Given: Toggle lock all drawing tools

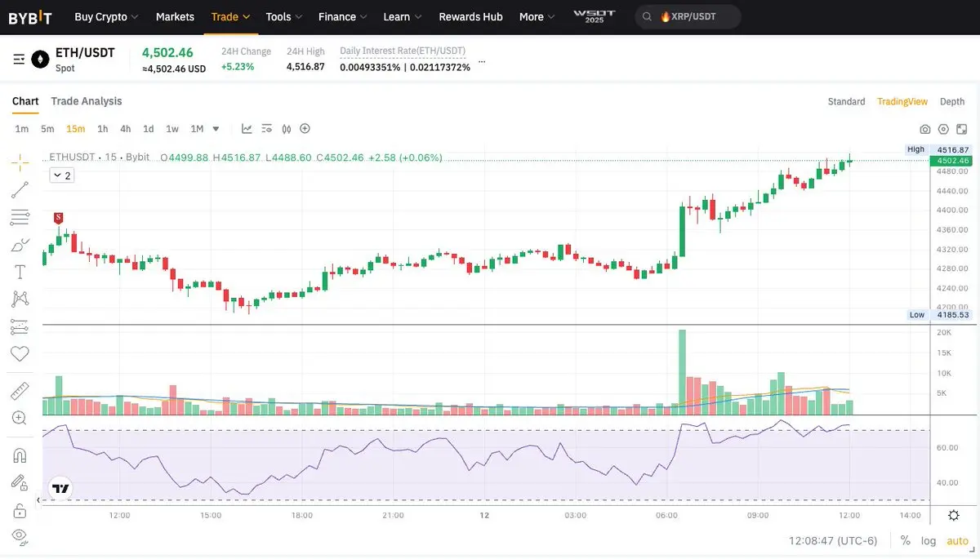Looking at the screenshot, I should (20, 510).
